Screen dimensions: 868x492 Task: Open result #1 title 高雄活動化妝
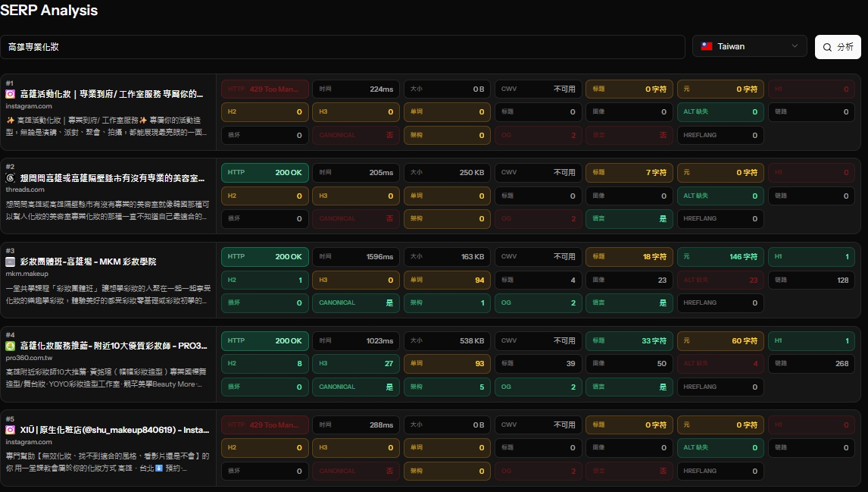111,94
